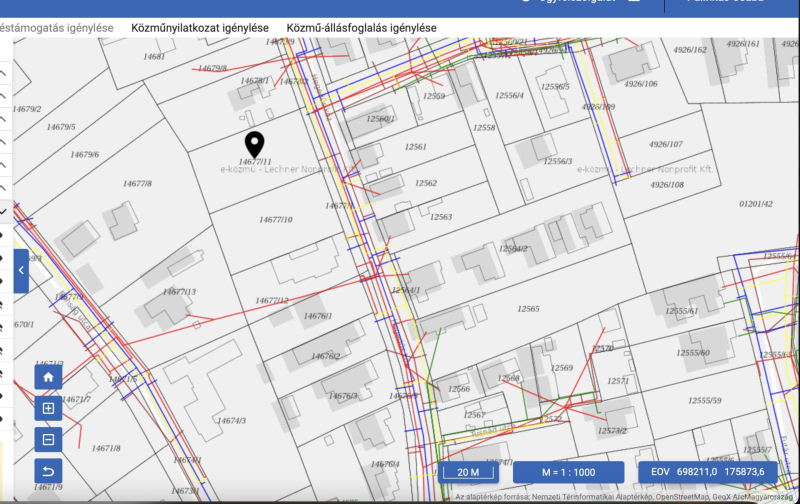Image resolution: width=800 pixels, height=504 pixels.
Task: Open Közműnyilatkozat igénylése tab
Action: point(199,28)
